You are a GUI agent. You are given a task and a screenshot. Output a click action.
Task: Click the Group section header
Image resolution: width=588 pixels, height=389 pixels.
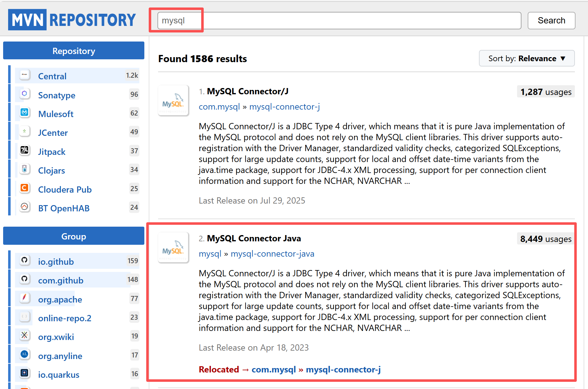pyautogui.click(x=74, y=236)
